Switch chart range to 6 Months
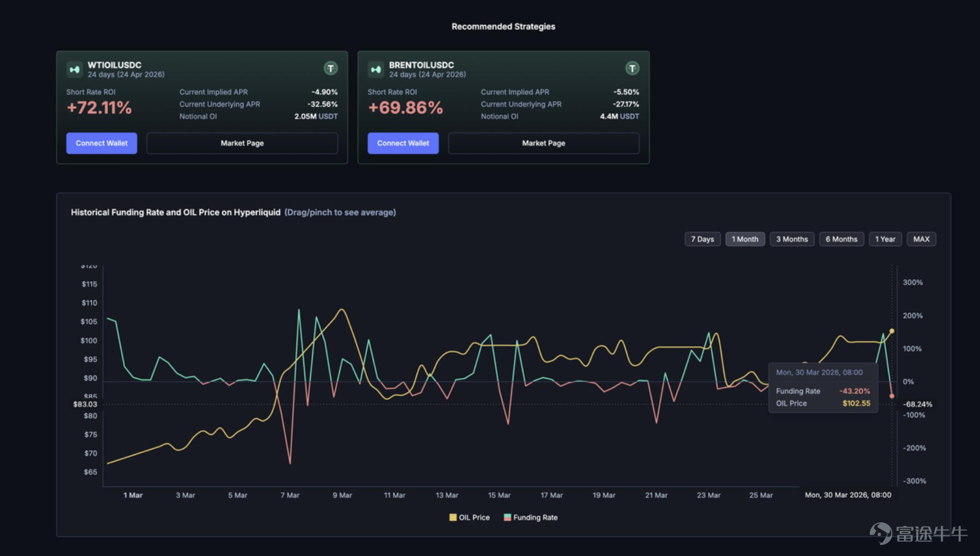 [x=842, y=239]
